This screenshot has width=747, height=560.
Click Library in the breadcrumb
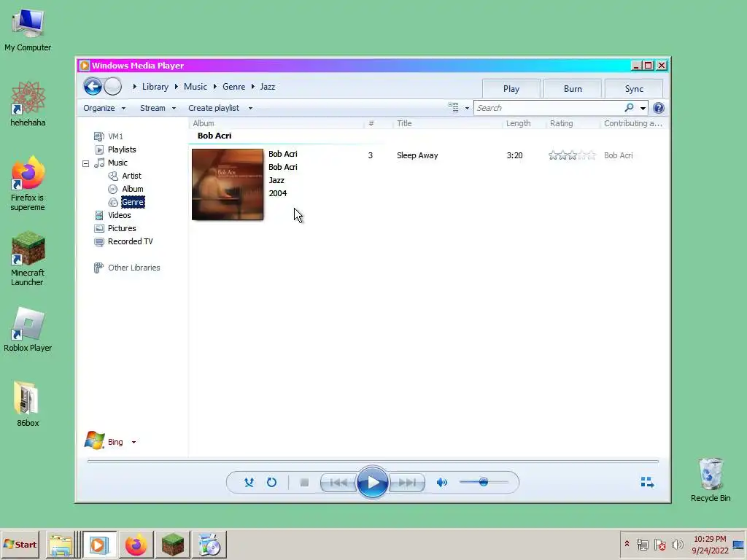point(155,87)
